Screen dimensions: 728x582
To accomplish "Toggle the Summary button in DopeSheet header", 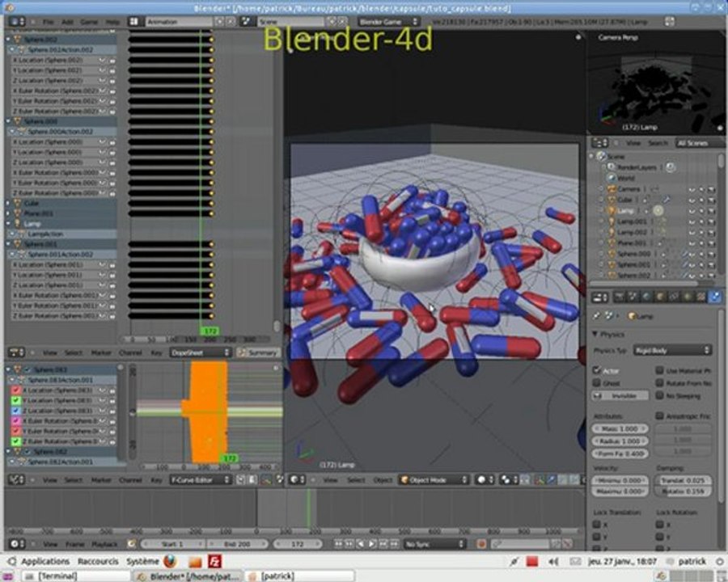I will tap(258, 352).
